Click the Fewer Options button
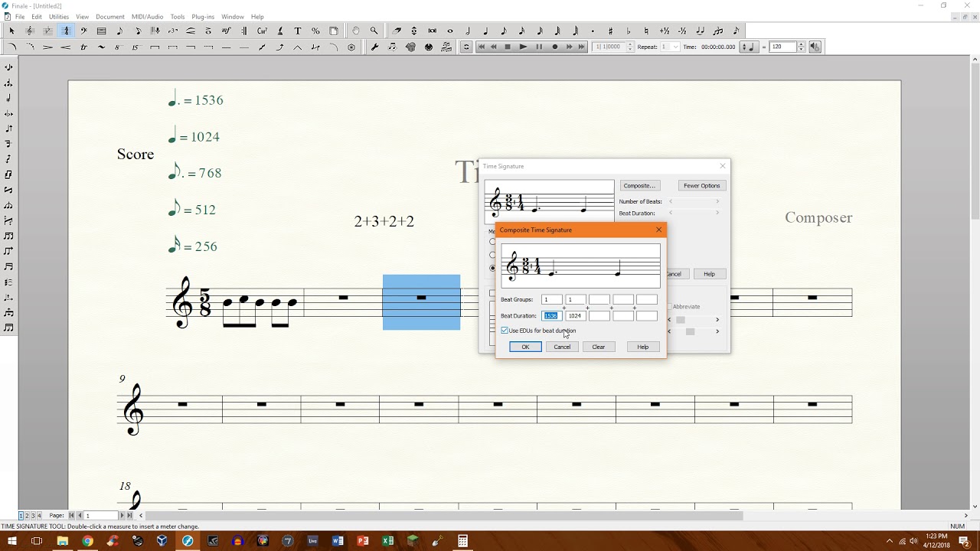This screenshot has height=551, width=980. click(x=701, y=185)
